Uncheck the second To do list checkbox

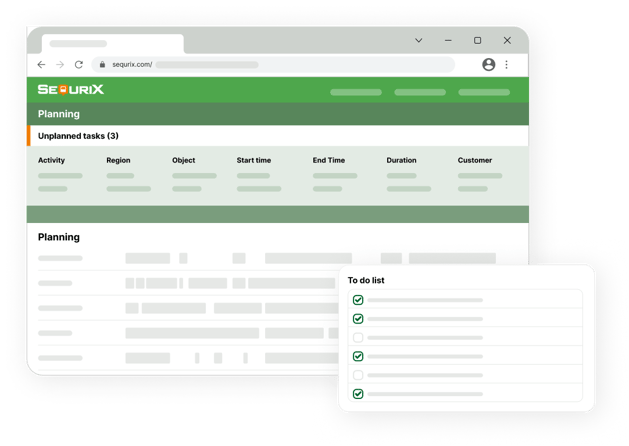[x=358, y=319]
